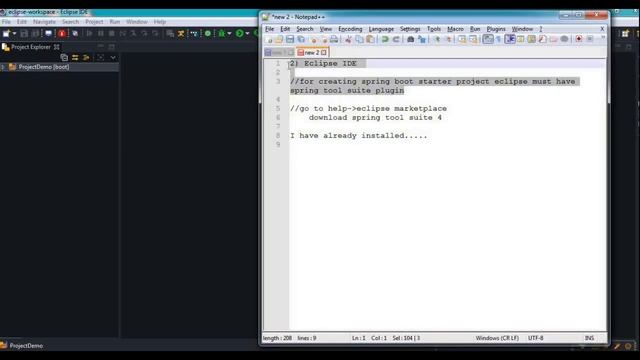
Task: Click the Zoom Out icon in Notepad++
Action: click(x=448, y=39)
